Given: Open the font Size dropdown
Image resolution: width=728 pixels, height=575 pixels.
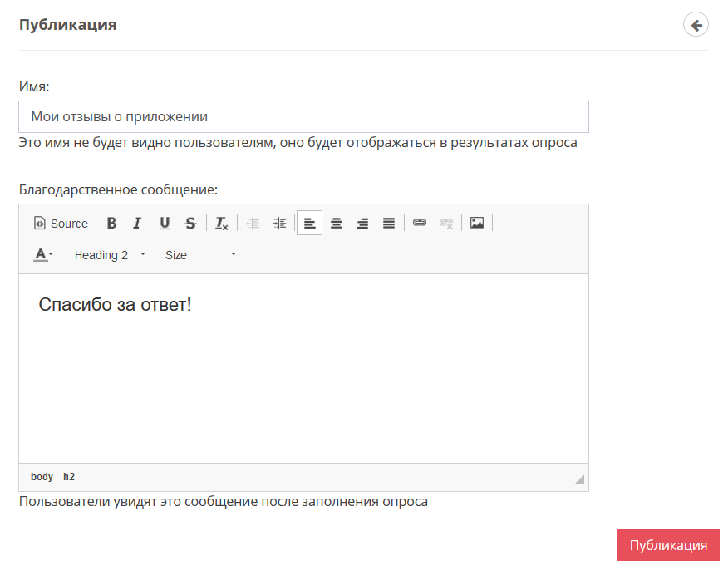Looking at the screenshot, I should [200, 255].
